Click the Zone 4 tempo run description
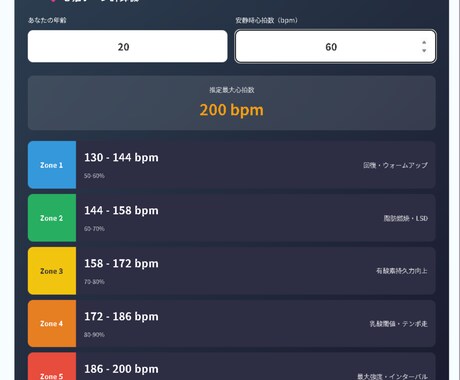The image size is (460, 380). pyautogui.click(x=399, y=324)
